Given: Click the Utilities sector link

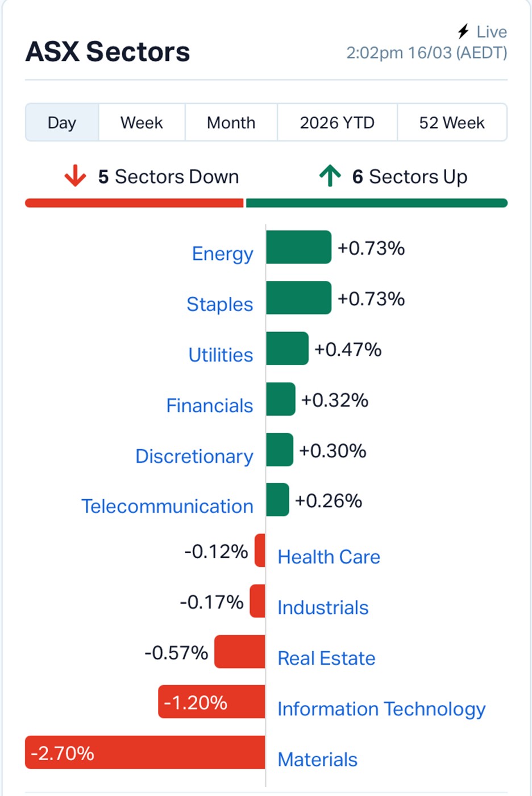Looking at the screenshot, I should point(221,355).
